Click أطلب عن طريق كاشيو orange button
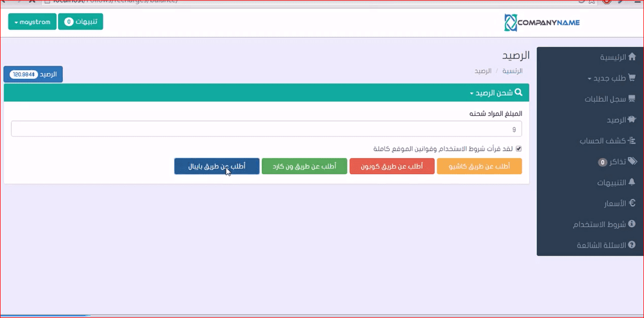Image resolution: width=644 pixels, height=318 pixels. click(480, 166)
